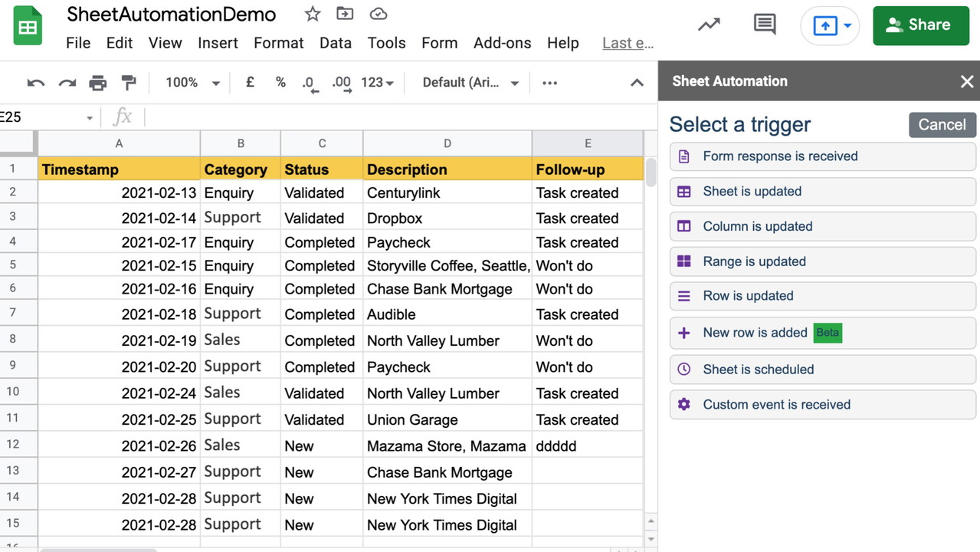The image size is (980, 552).
Task: Format as currency with pound icon
Action: 250,82
